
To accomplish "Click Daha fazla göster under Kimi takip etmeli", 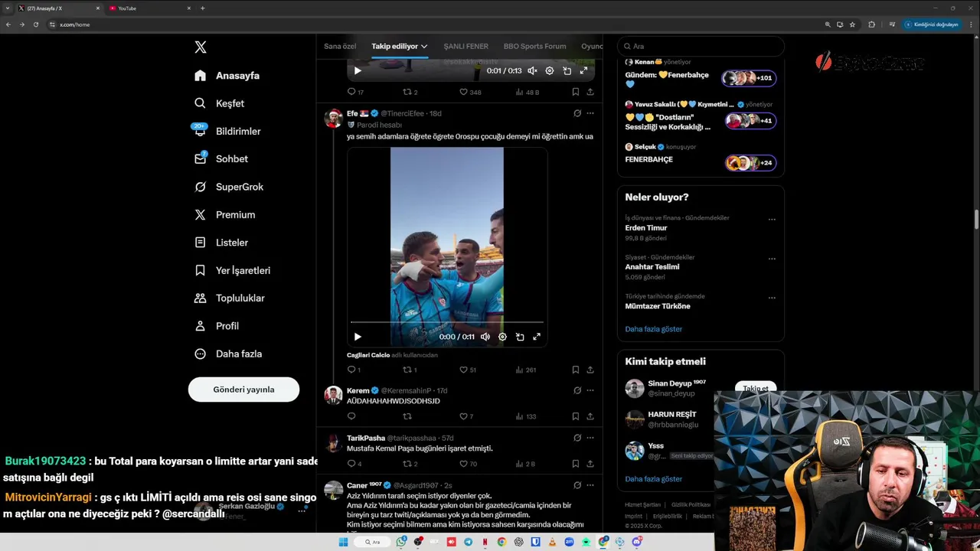I will [x=653, y=479].
